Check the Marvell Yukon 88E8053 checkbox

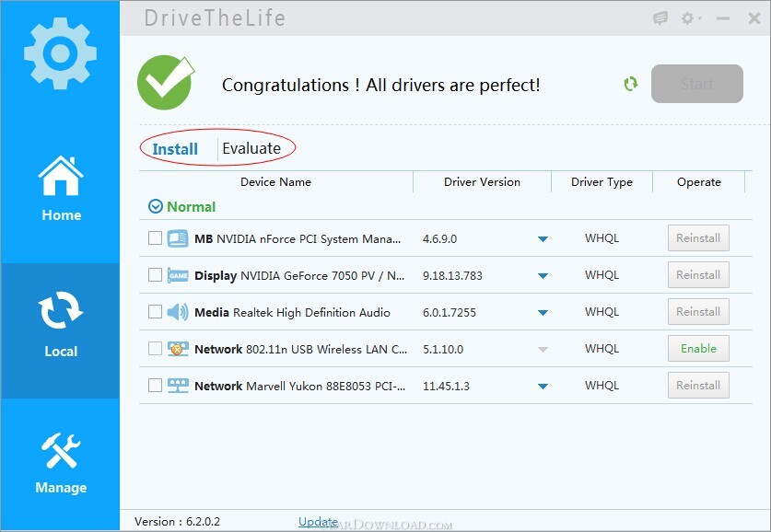point(155,386)
